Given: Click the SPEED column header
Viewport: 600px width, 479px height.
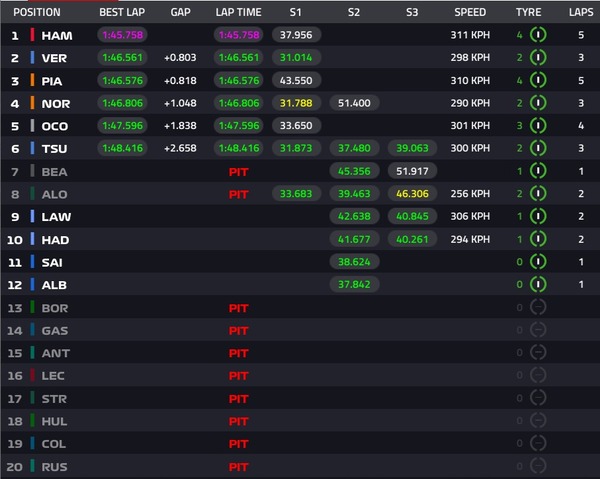Looking at the screenshot, I should [x=470, y=12].
